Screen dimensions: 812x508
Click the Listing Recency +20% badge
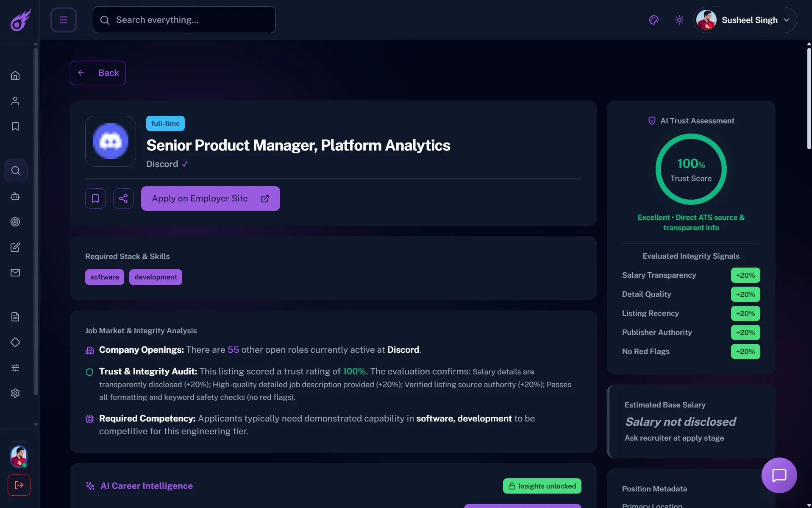pos(745,313)
